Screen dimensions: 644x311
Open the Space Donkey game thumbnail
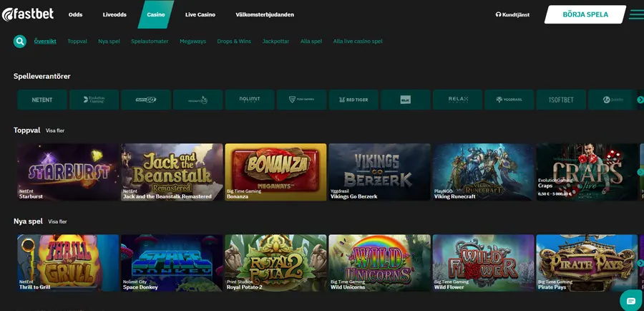(172, 263)
